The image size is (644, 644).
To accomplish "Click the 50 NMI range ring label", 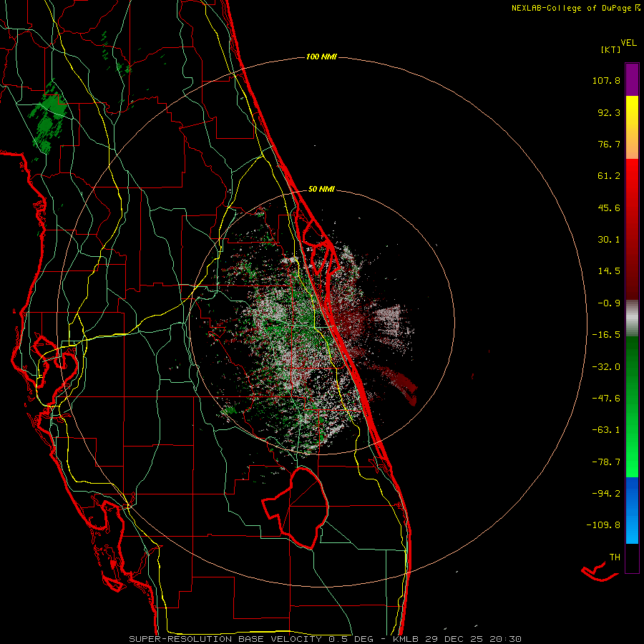I will [321, 189].
